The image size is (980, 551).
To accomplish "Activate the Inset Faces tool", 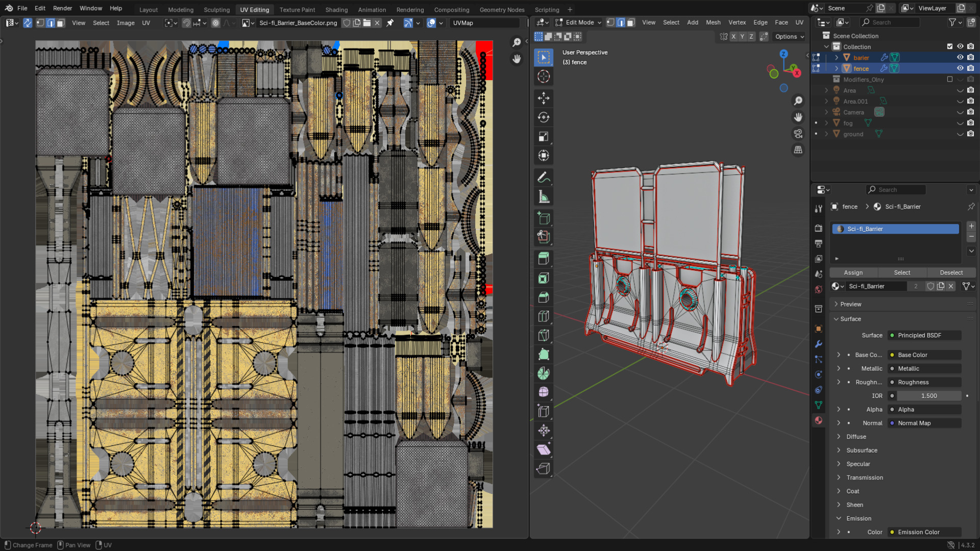I will 544,278.
